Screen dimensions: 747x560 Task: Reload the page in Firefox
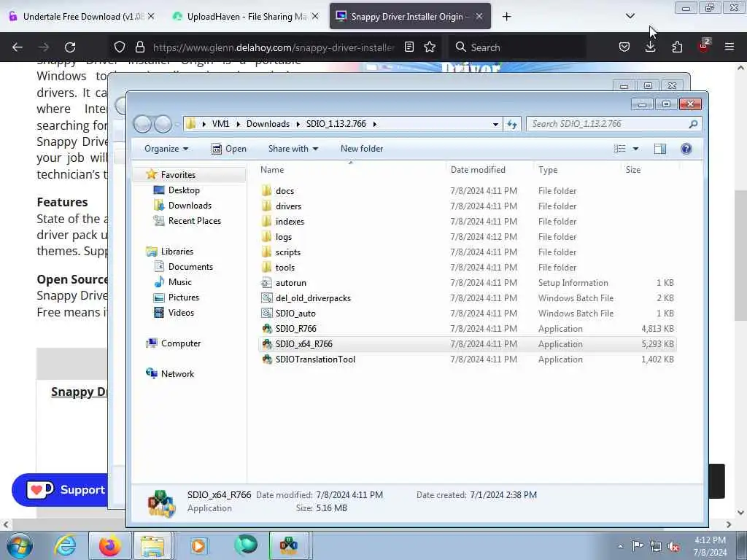pos(70,47)
